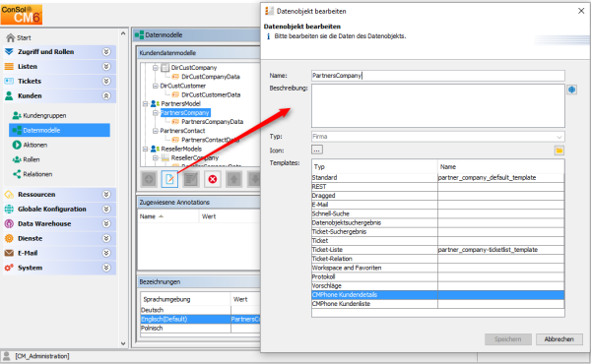
Task: Click into the Name input field
Action: [x=438, y=76]
